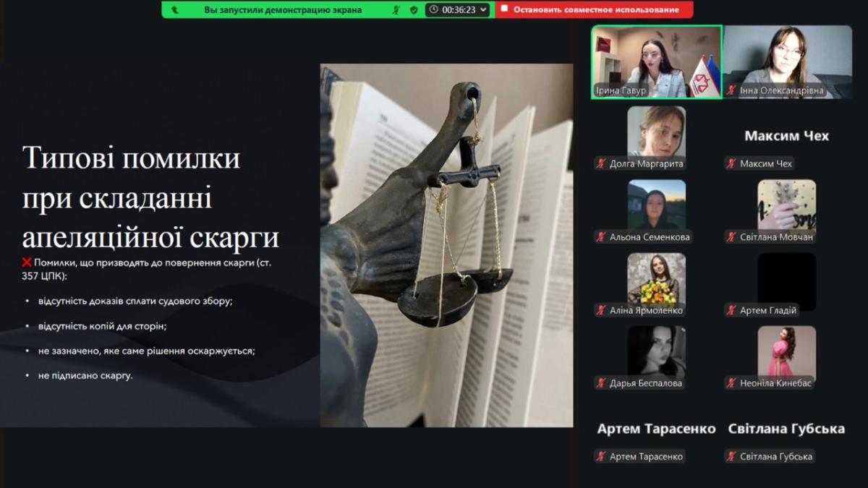Click the green sharing indicator icon at bar start
This screenshot has height=488, width=868.
(174, 10)
